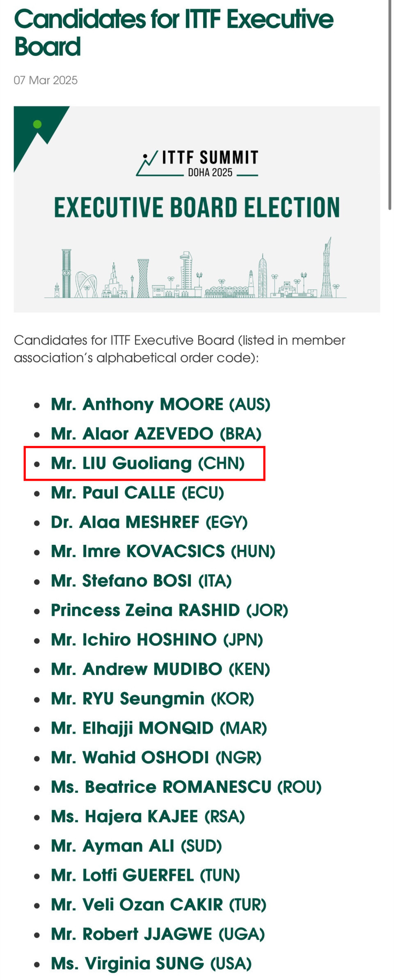Viewport: 394px width, 980px height.
Task: Click Ms. Virginia SUNG (USA) name
Action: coord(151,964)
